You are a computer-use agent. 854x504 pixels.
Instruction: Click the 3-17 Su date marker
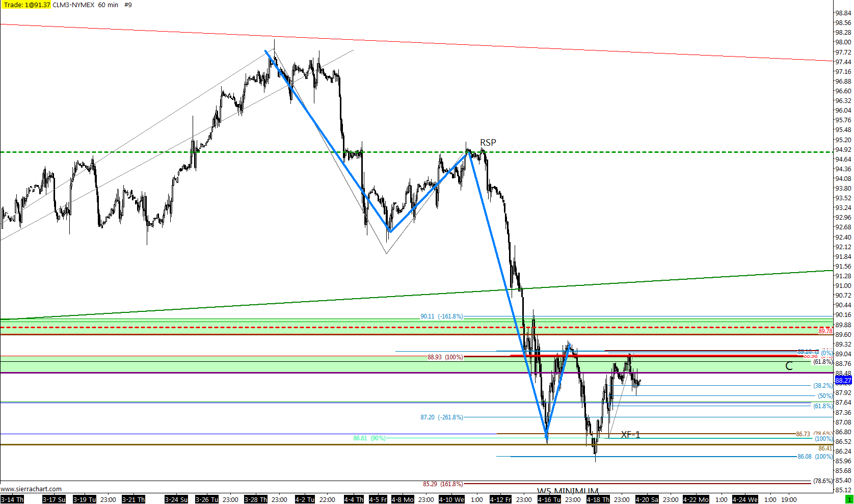54,499
